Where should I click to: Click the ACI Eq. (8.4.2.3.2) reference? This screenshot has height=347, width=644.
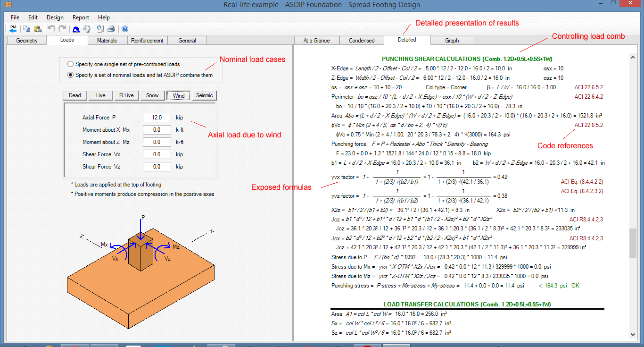(x=582, y=191)
